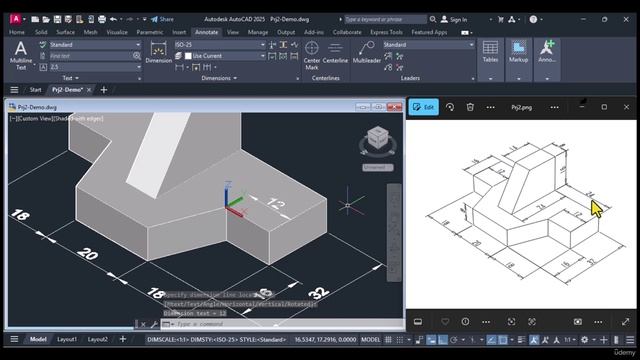Click the image info icon in the photo viewer

(465, 322)
